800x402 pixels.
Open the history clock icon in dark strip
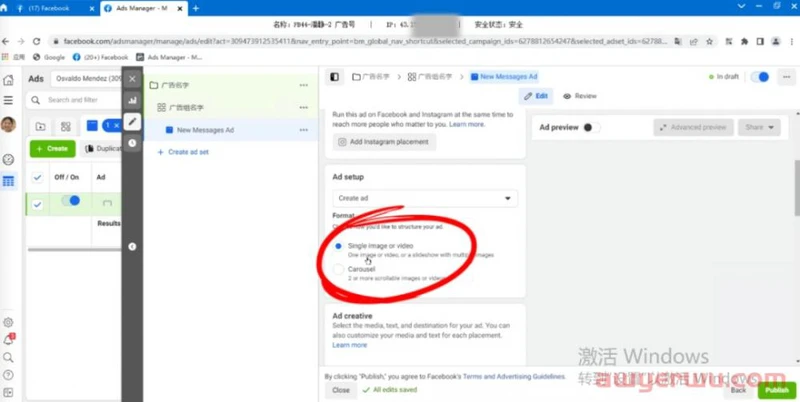(x=132, y=143)
